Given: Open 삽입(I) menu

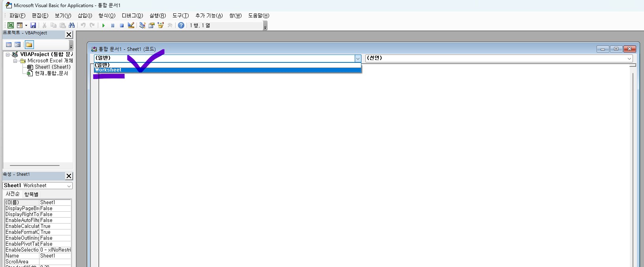Looking at the screenshot, I should point(85,15).
